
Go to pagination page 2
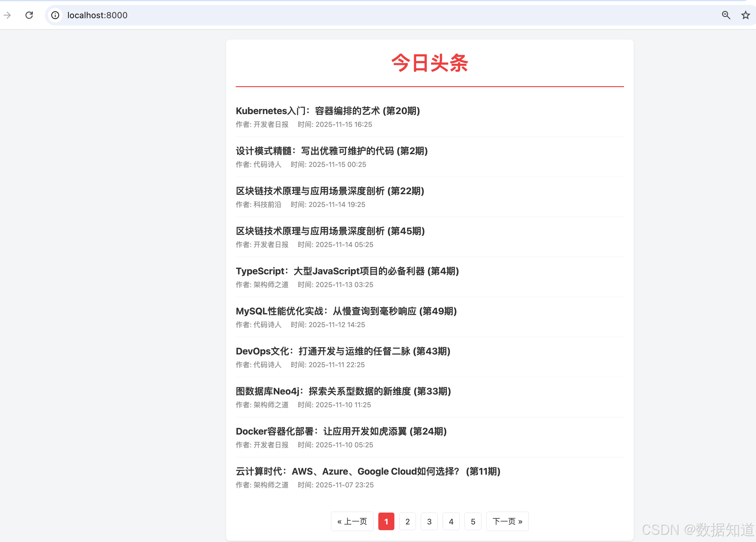[407, 521]
